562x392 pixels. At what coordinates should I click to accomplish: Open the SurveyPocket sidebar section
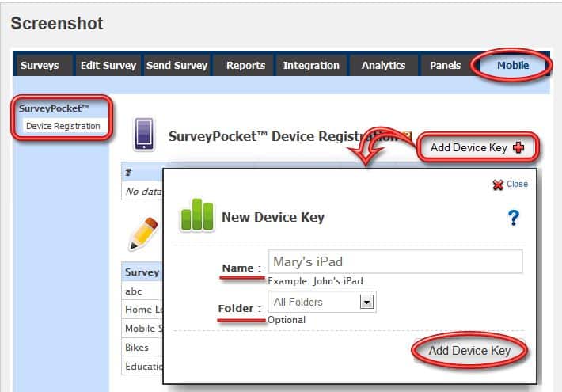(54, 108)
